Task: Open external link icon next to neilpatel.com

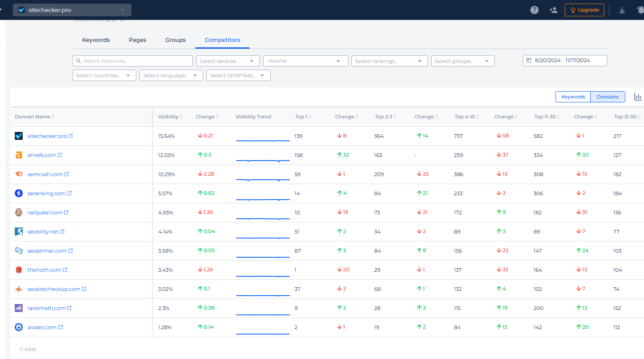Action: (x=67, y=212)
